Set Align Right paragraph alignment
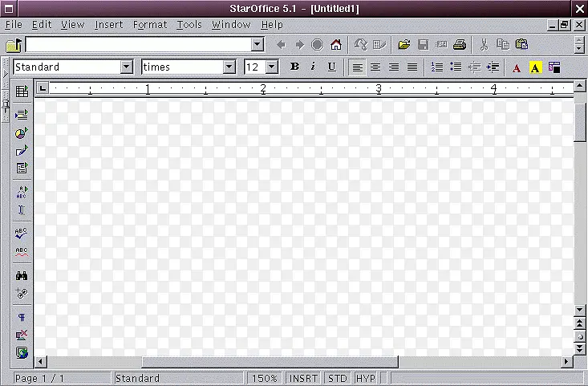The width and height of the screenshot is (588, 386). [x=394, y=67]
